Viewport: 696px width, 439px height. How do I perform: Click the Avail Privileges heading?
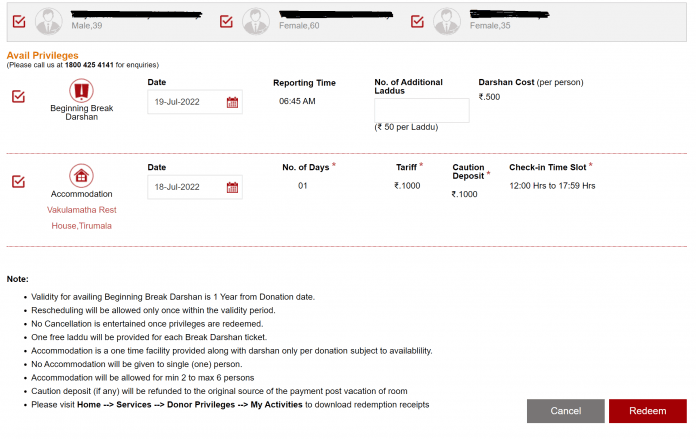(43, 55)
